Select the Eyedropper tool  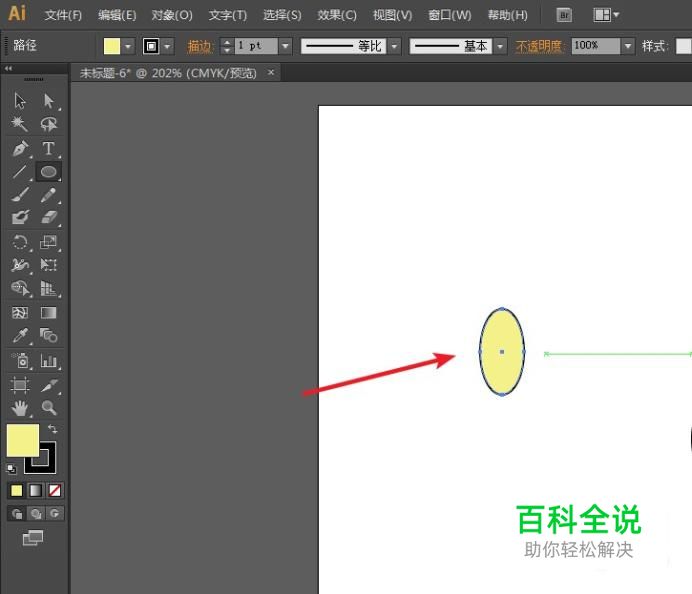tap(20, 336)
